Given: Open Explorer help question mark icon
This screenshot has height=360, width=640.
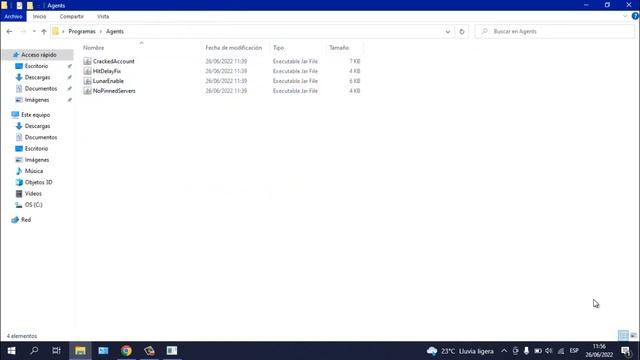Looking at the screenshot, I should tap(635, 16).
